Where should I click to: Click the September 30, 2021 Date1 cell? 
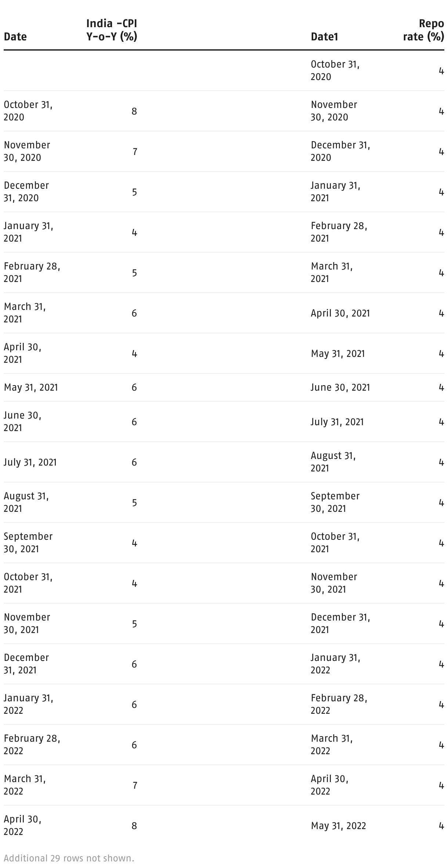tap(335, 502)
